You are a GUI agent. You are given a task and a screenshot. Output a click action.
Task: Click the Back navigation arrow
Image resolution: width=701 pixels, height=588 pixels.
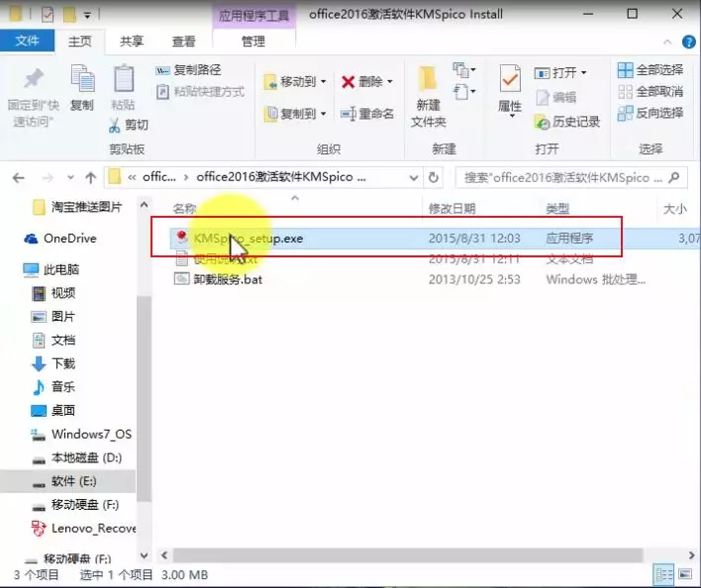click(19, 178)
